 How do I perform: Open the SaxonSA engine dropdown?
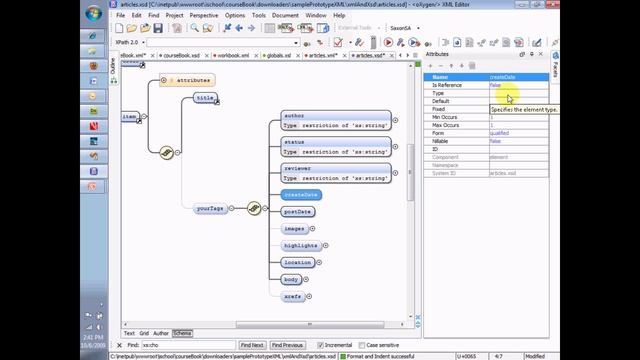[418, 28]
